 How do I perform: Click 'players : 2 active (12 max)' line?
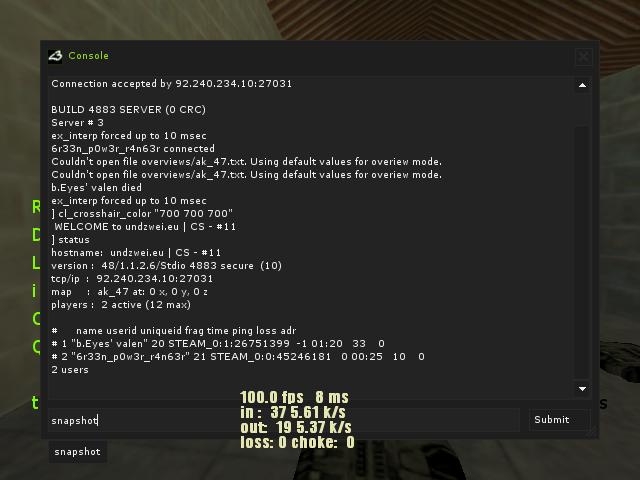(x=121, y=305)
